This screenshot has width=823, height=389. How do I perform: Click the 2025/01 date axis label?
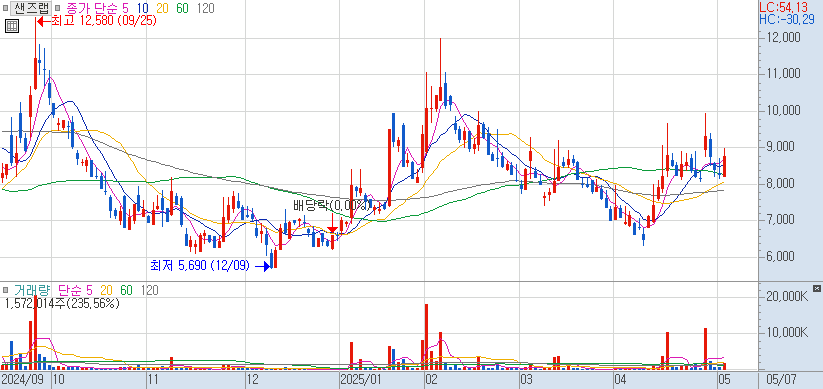[x=361, y=379]
